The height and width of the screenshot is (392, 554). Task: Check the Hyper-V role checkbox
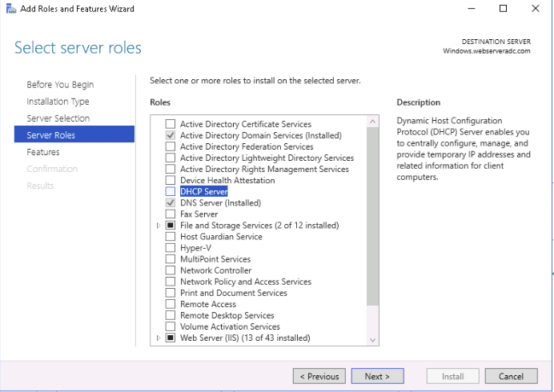171,248
